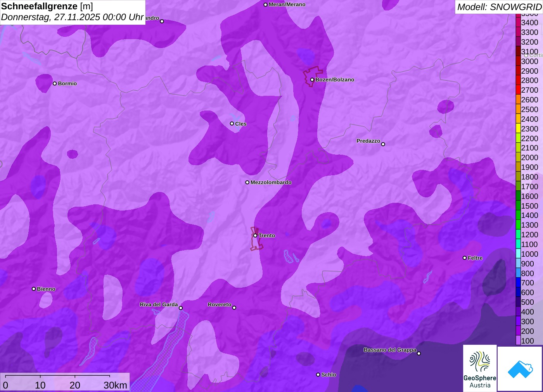
Task: Click the legend value 2000
Action: (529, 157)
